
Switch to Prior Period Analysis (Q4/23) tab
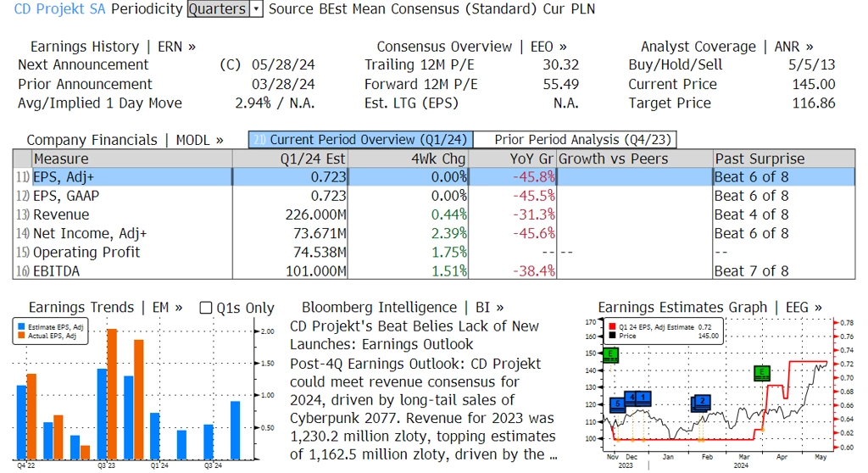[576, 140]
